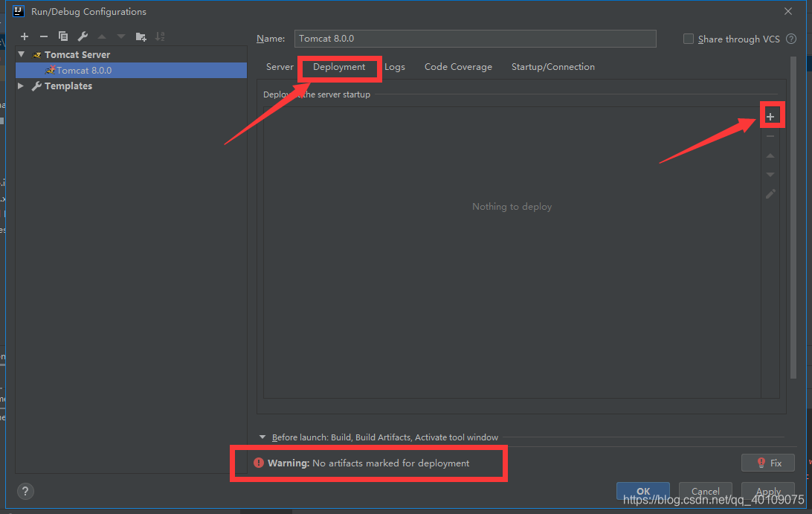The image size is (812, 514).
Task: Click the 'No artifacts marked for deployment' warning text
Action: tap(391, 463)
